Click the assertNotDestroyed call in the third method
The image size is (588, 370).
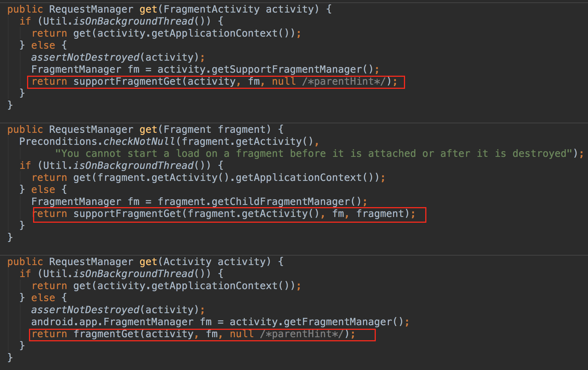click(x=85, y=310)
